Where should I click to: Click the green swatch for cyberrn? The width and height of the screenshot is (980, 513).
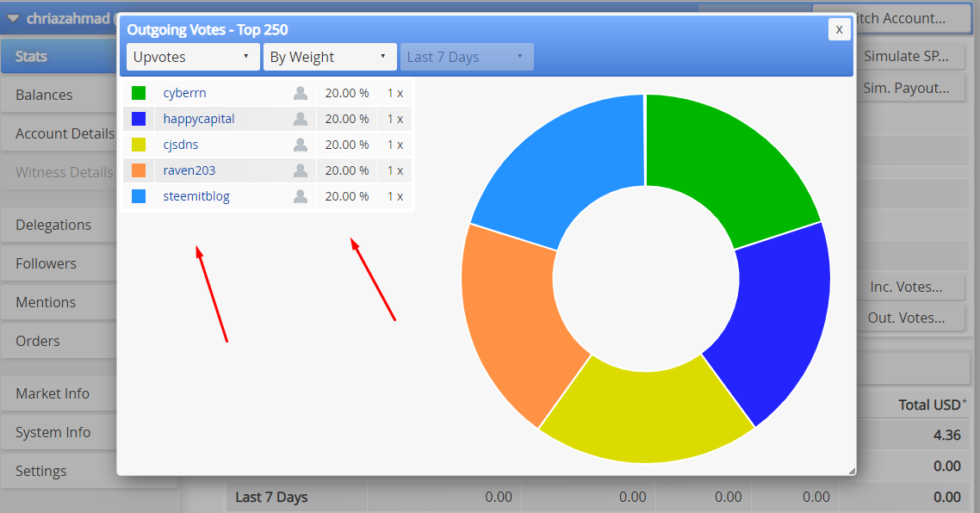point(139,93)
